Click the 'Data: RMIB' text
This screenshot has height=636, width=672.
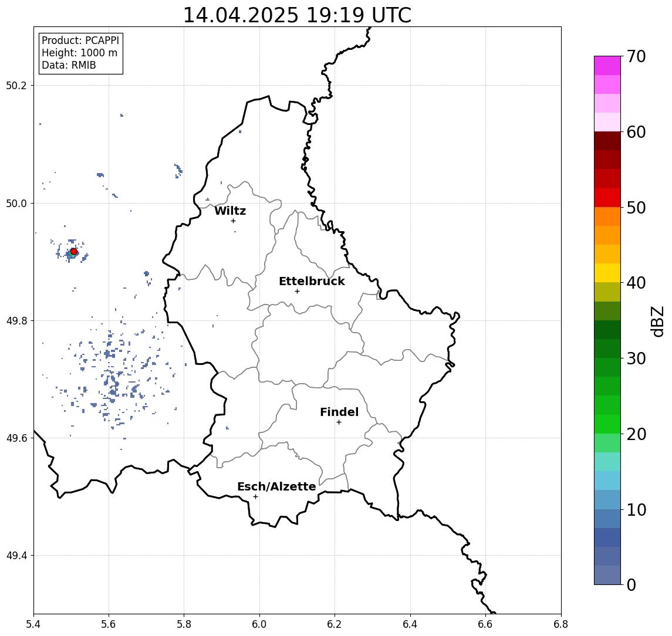[69, 65]
